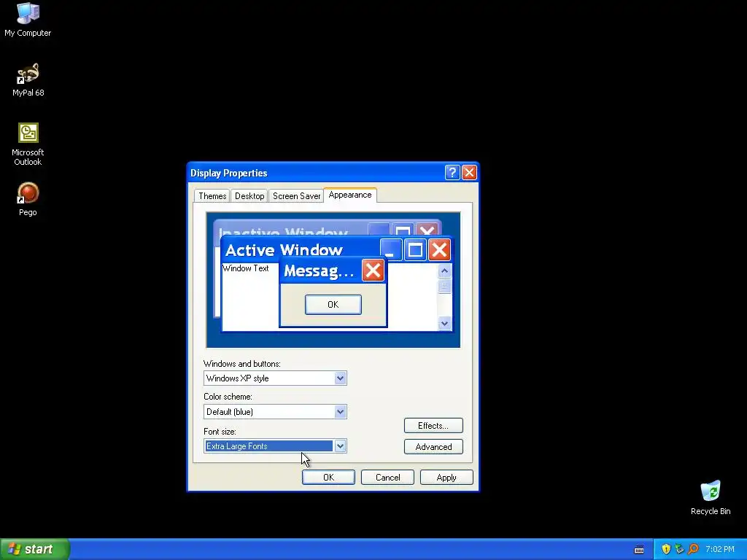This screenshot has width=747, height=560.
Task: Switch to the Themes tab
Action: coord(212,195)
